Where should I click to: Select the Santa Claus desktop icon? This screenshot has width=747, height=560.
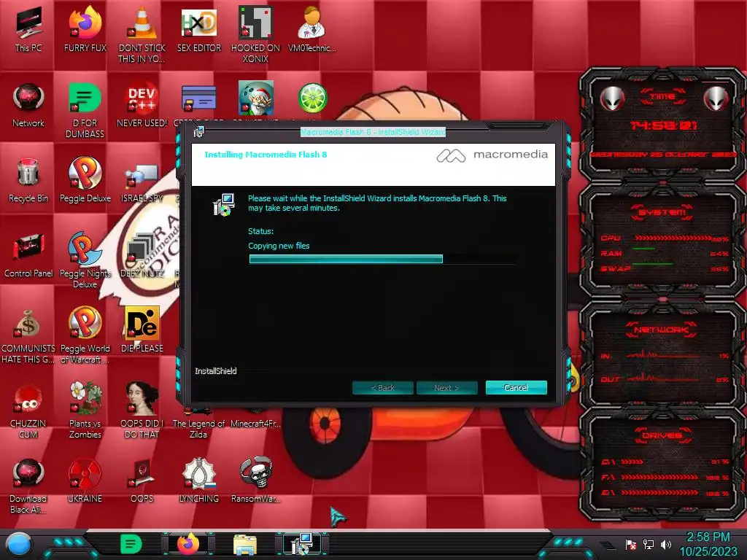pyautogui.click(x=256, y=98)
